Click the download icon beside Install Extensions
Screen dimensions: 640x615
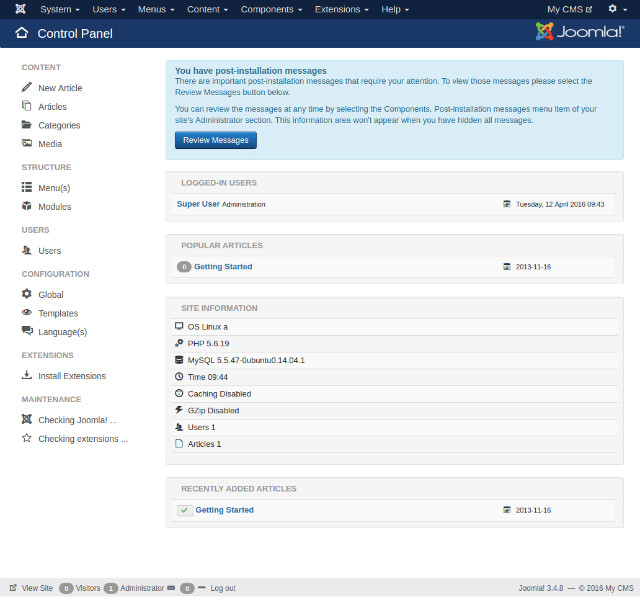tap(27, 376)
